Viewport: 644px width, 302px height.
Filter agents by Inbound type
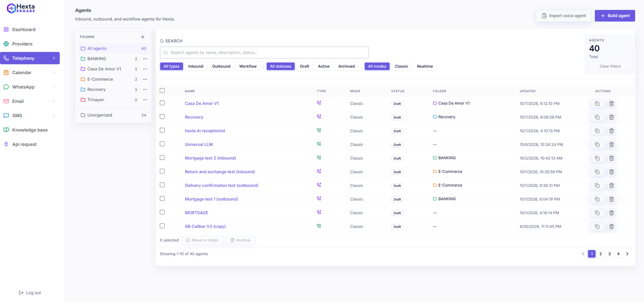(x=196, y=66)
